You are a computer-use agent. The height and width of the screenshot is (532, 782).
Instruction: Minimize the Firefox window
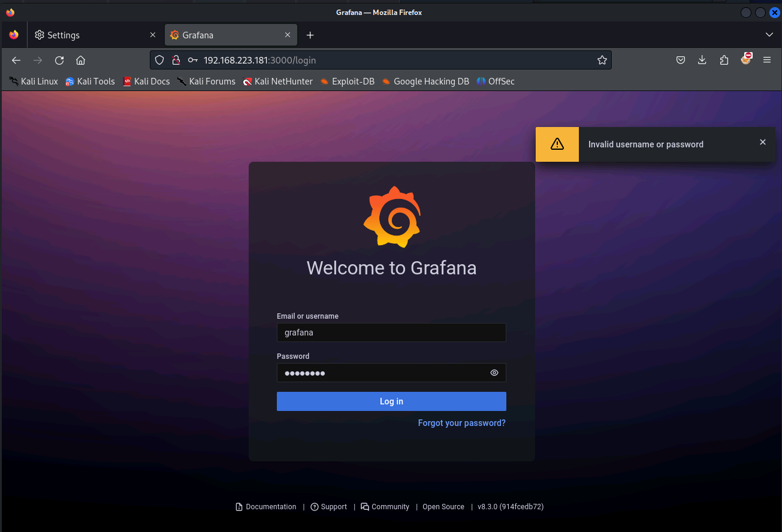click(746, 13)
